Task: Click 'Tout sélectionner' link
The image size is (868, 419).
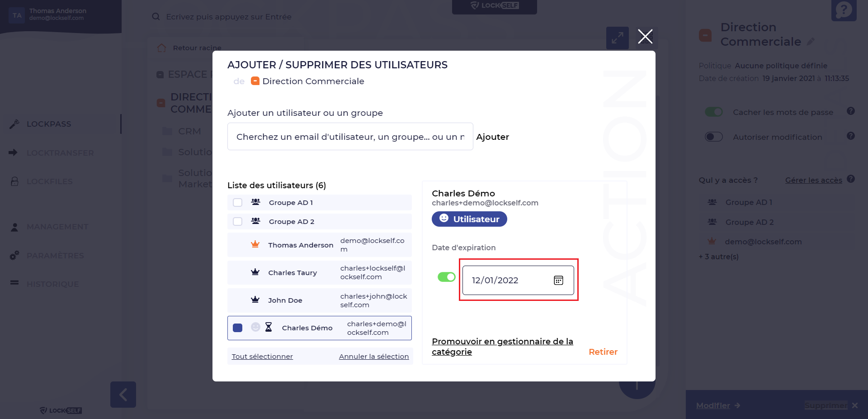Action: click(262, 357)
